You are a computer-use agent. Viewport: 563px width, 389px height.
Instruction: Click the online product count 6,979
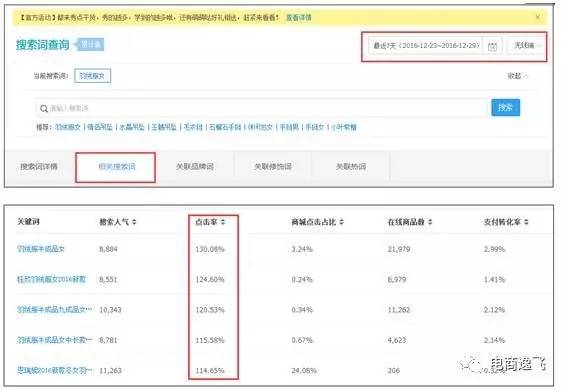pyautogui.click(x=397, y=279)
